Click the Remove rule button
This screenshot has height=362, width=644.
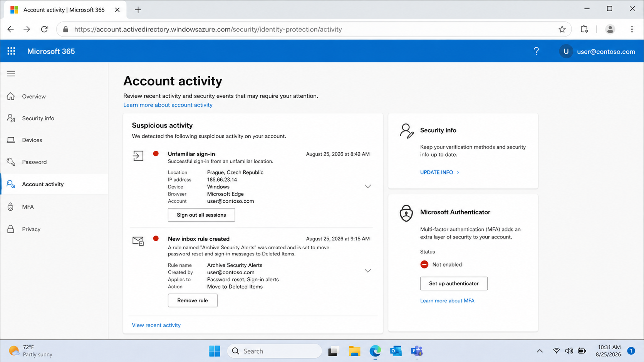tap(193, 300)
